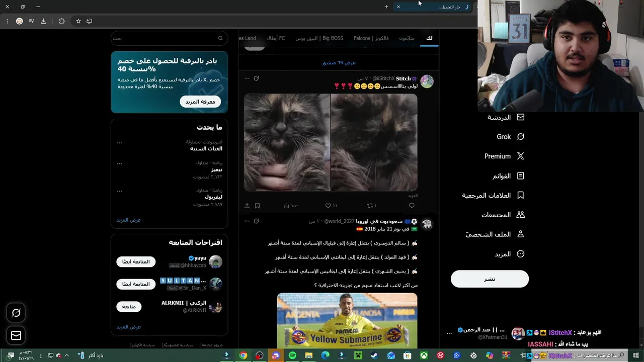This screenshot has width=644, height=362.
Task: Open Chrome media control icon
Action: coord(32,21)
